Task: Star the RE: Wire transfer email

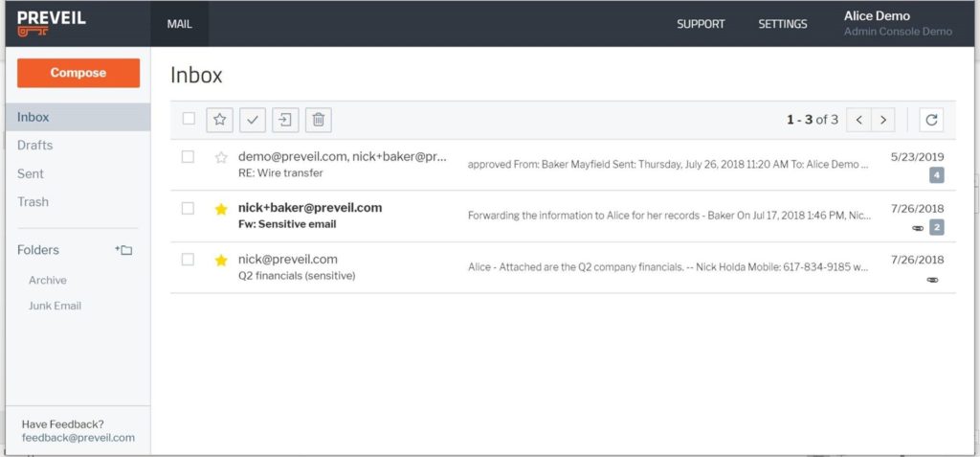Action: pyautogui.click(x=221, y=157)
